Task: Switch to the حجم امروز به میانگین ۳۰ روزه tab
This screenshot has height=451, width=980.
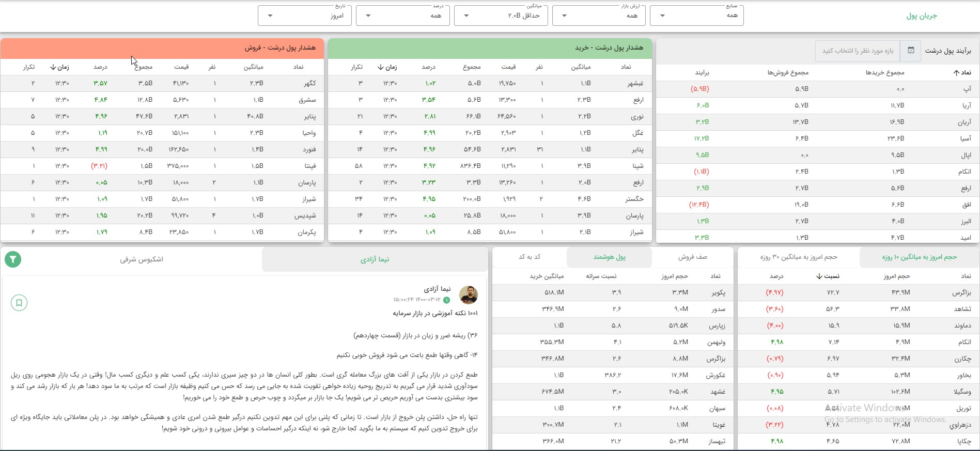Action: point(799,257)
